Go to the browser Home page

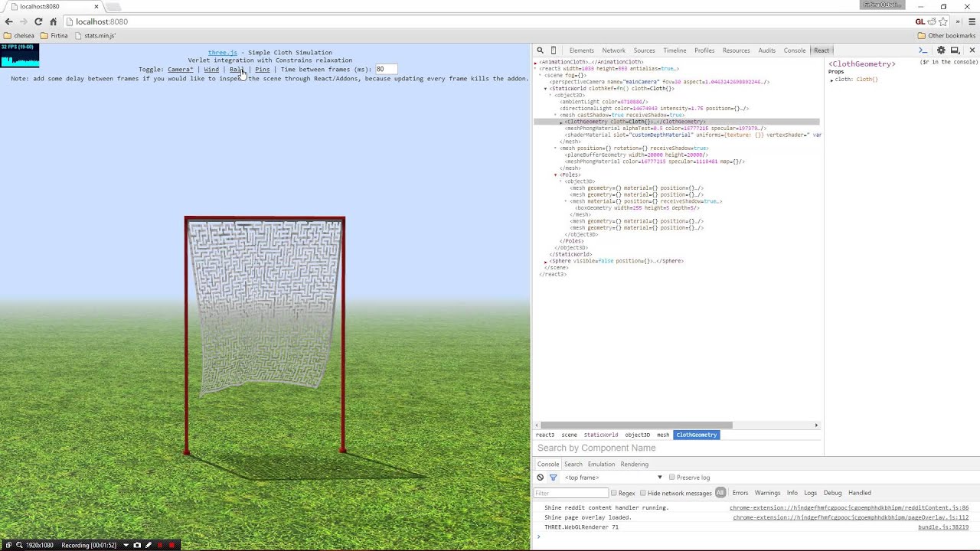tap(53, 21)
